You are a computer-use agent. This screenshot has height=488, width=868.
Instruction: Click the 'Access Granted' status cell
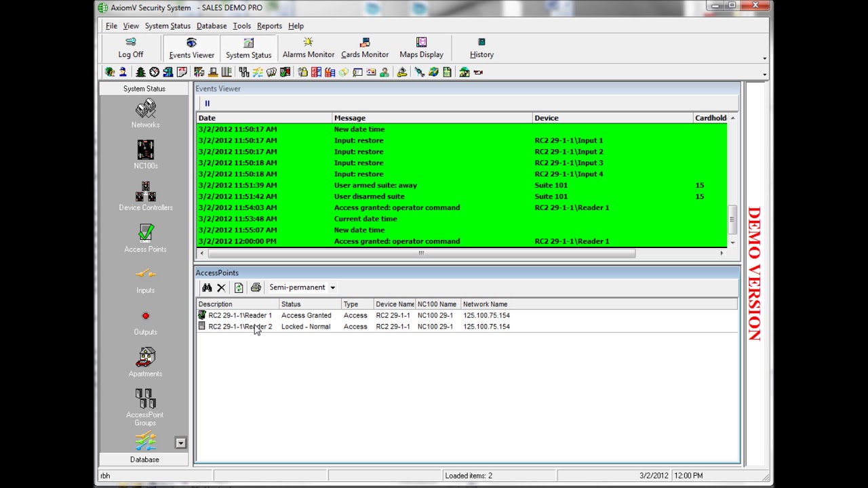[x=307, y=315]
